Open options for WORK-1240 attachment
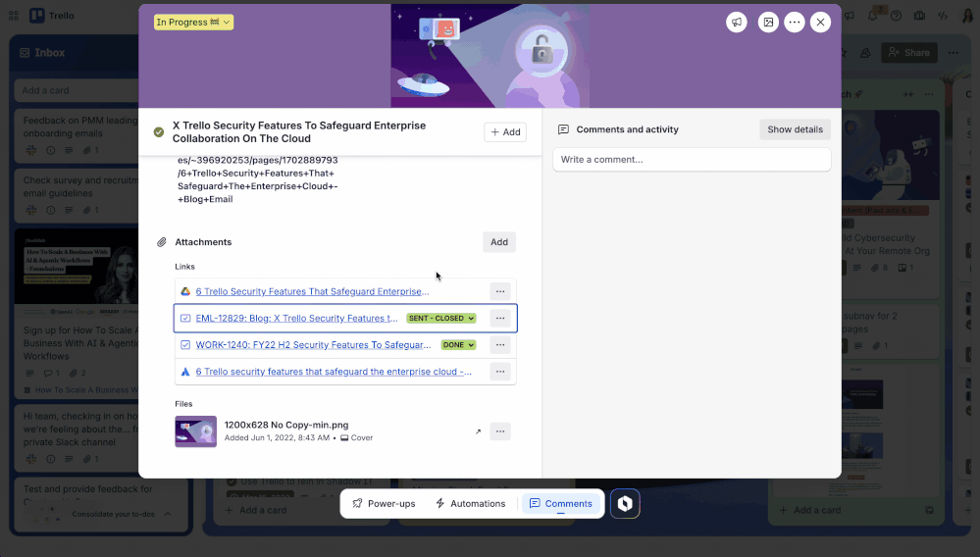This screenshot has height=557, width=980. 500,344
